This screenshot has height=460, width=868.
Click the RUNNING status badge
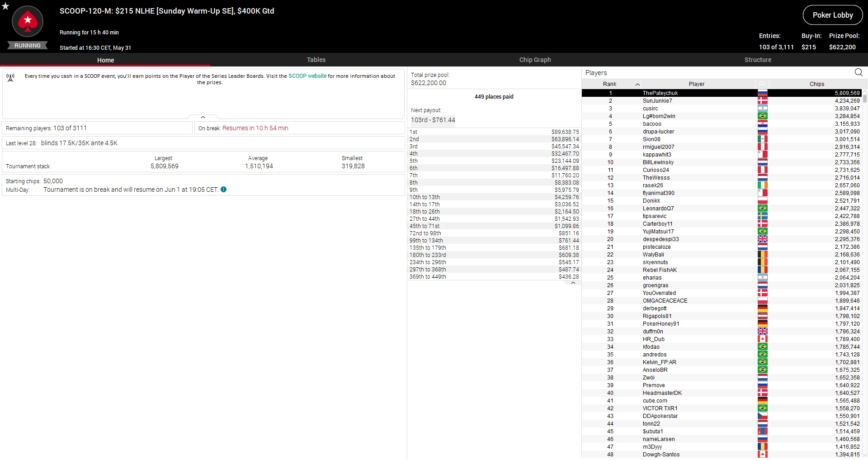[x=28, y=46]
